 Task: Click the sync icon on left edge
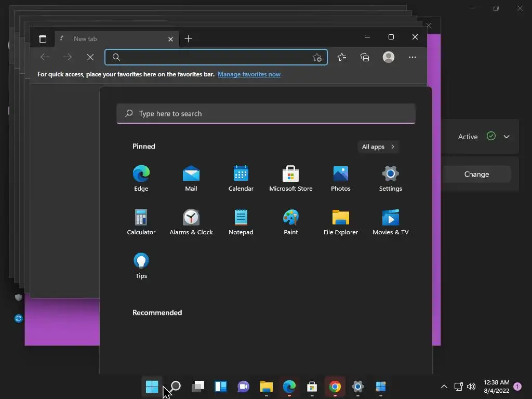click(19, 318)
